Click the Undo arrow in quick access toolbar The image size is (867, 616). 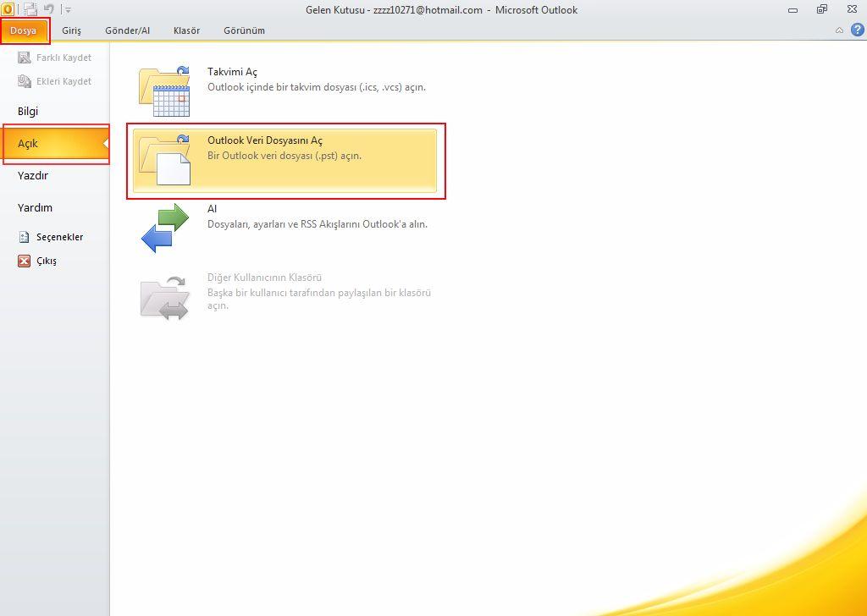pyautogui.click(x=50, y=9)
